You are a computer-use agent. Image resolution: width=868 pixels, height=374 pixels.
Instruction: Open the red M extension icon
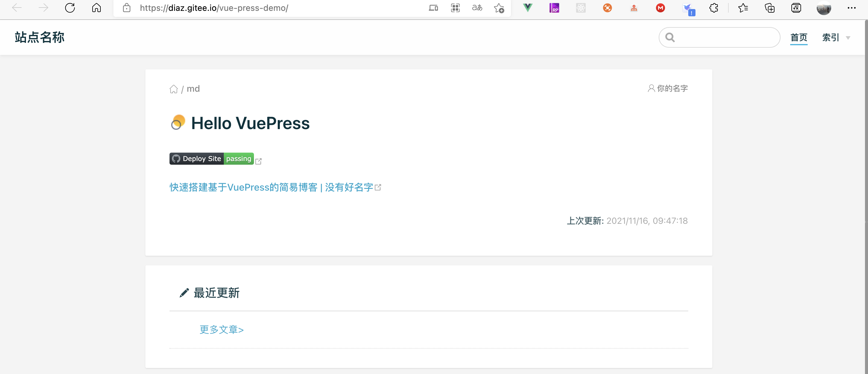(661, 8)
